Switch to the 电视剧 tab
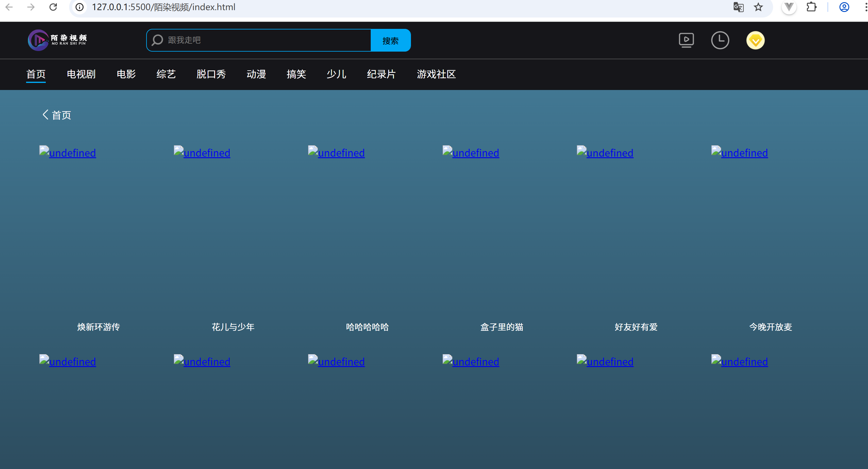This screenshot has height=469, width=868. [81, 74]
